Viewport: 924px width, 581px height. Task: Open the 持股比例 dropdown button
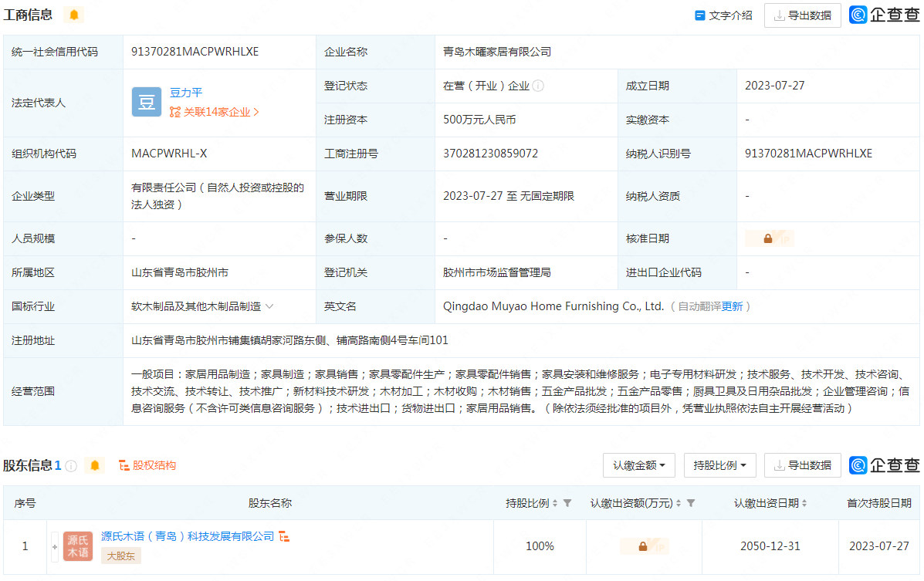pos(719,465)
